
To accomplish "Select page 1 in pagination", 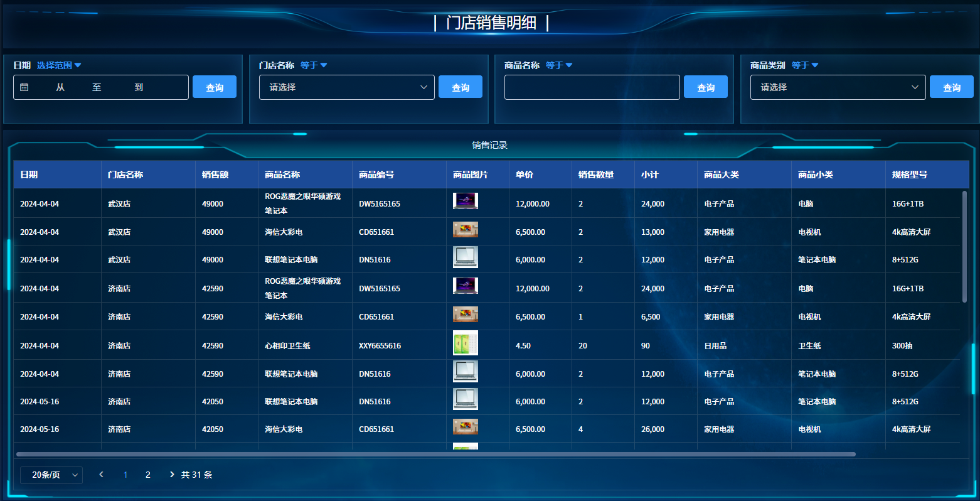I will [x=125, y=475].
